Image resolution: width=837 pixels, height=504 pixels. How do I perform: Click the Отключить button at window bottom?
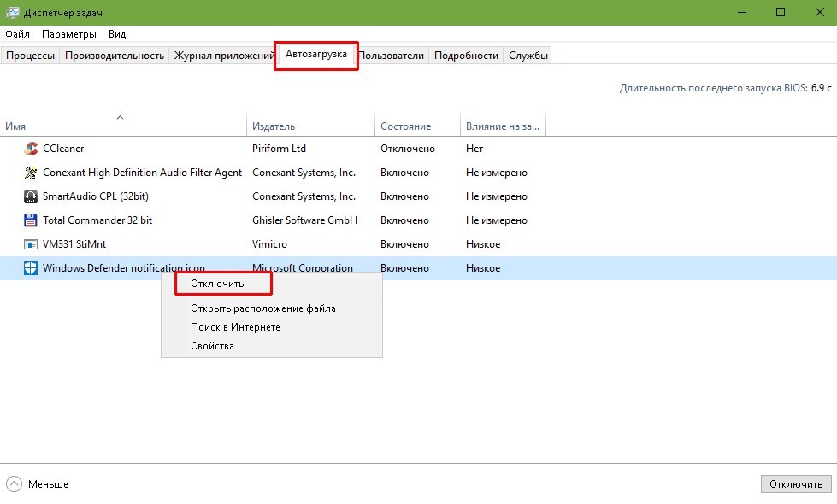(796, 484)
